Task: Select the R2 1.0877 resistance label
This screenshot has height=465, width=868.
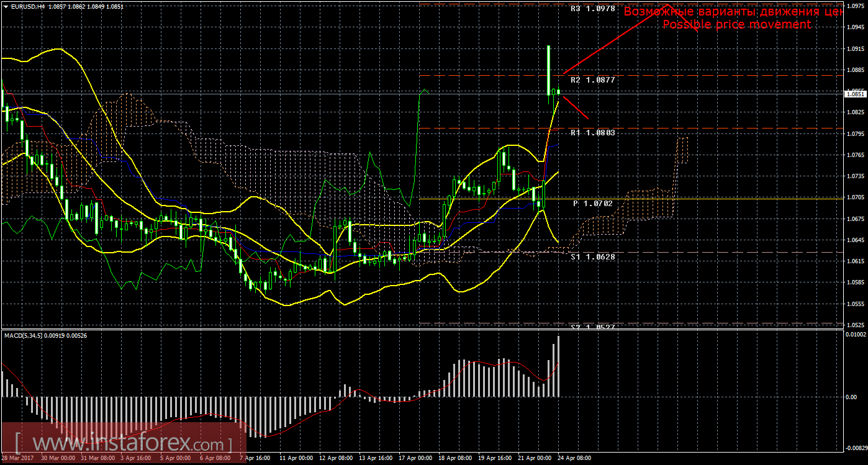Action: [593, 80]
